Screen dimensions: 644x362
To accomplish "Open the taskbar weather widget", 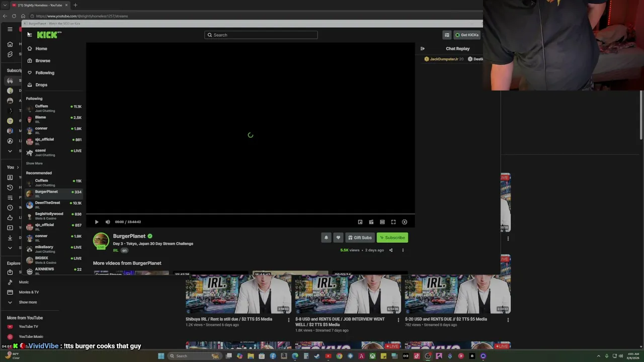I will point(12,356).
